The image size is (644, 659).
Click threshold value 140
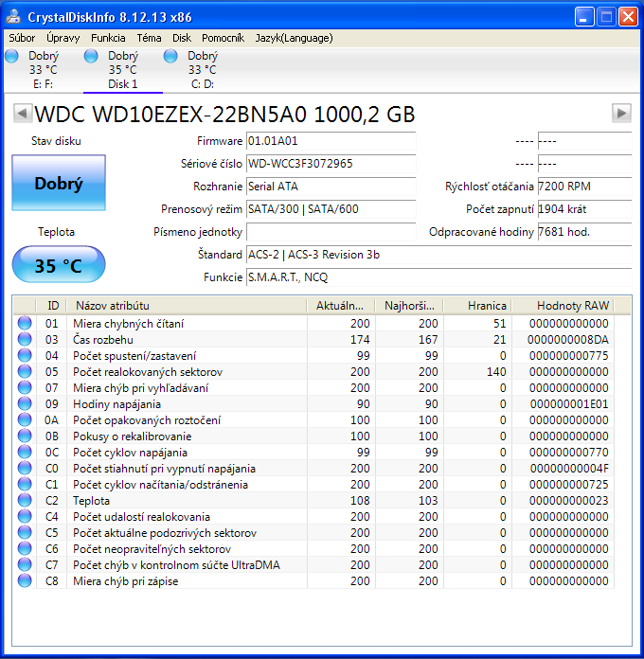[x=496, y=372]
